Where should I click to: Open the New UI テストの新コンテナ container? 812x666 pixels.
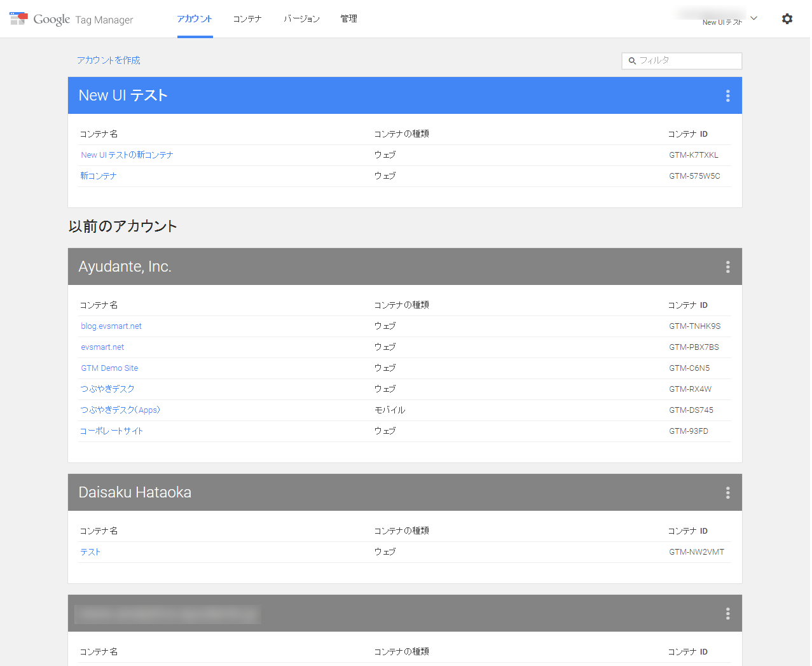(x=127, y=155)
